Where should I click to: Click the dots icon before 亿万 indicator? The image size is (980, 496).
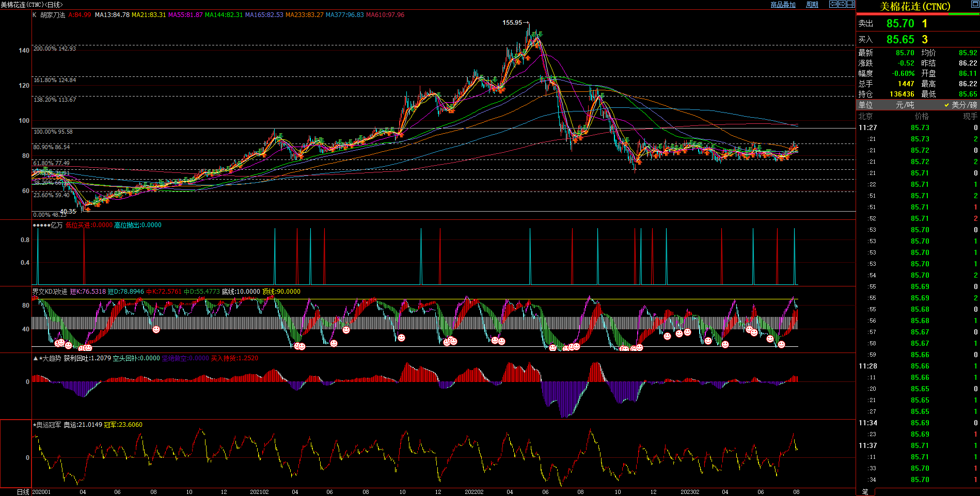pos(41,226)
